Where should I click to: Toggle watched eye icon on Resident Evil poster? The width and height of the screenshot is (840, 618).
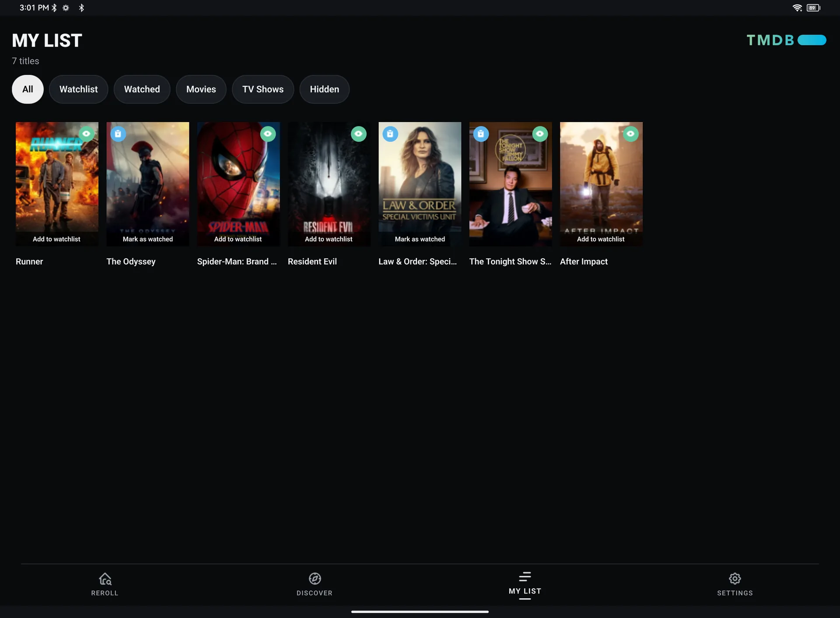pyautogui.click(x=359, y=134)
